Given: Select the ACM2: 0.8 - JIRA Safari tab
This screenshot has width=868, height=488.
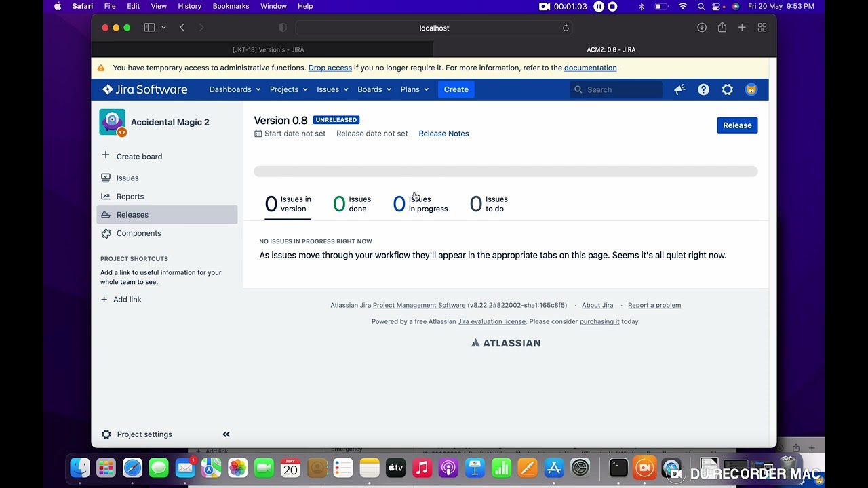Looking at the screenshot, I should pyautogui.click(x=605, y=49).
